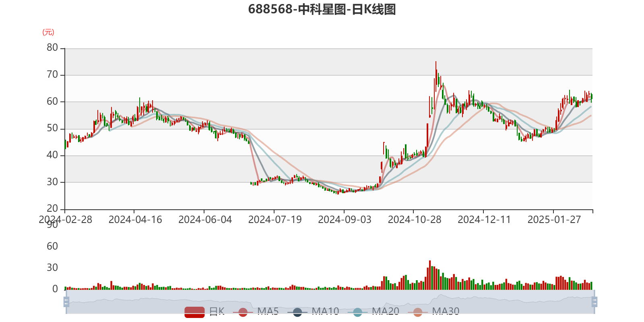Viewport: 644px width, 322px height.
Task: Grab the left data zoom slider handle
Action: click(66, 302)
